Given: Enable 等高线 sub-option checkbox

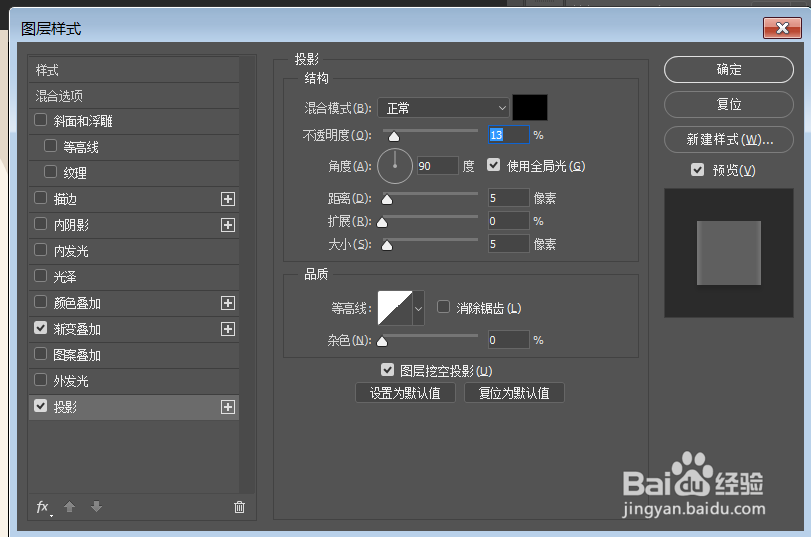Looking at the screenshot, I should point(50,146).
